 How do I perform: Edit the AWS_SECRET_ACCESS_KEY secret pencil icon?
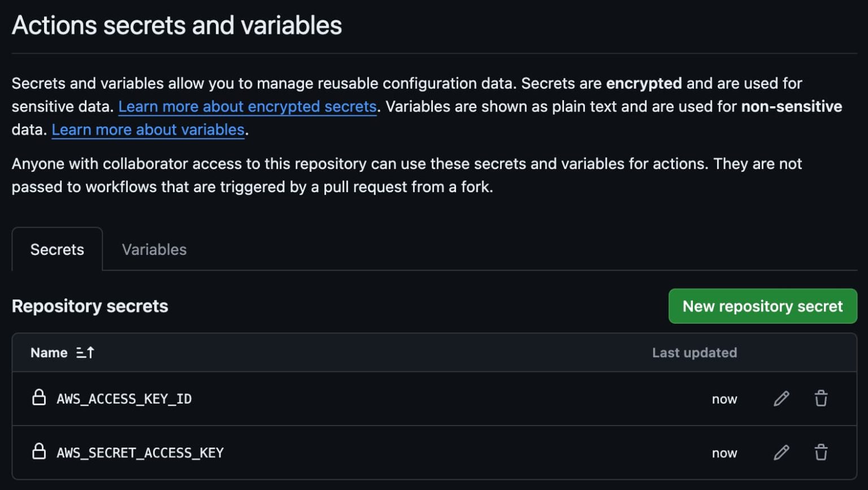[781, 452]
